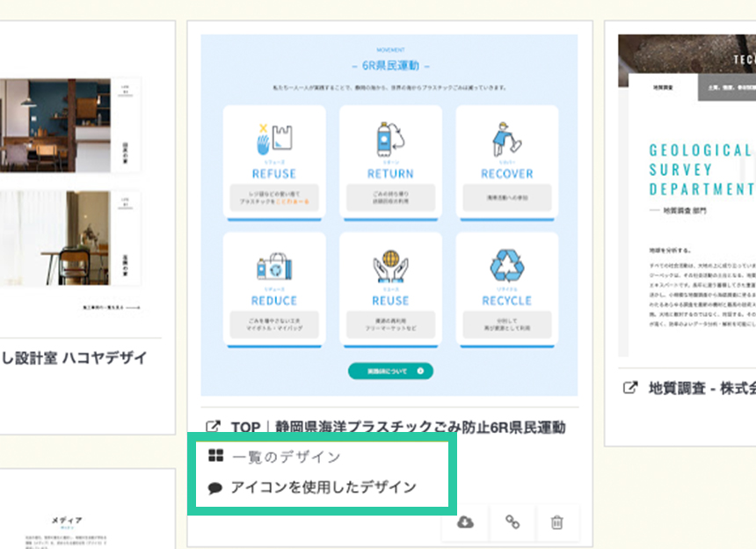Image resolution: width=756 pixels, height=549 pixels.
Task: Select the 地質調査 tab in right thumbnail
Action: pyautogui.click(x=662, y=88)
